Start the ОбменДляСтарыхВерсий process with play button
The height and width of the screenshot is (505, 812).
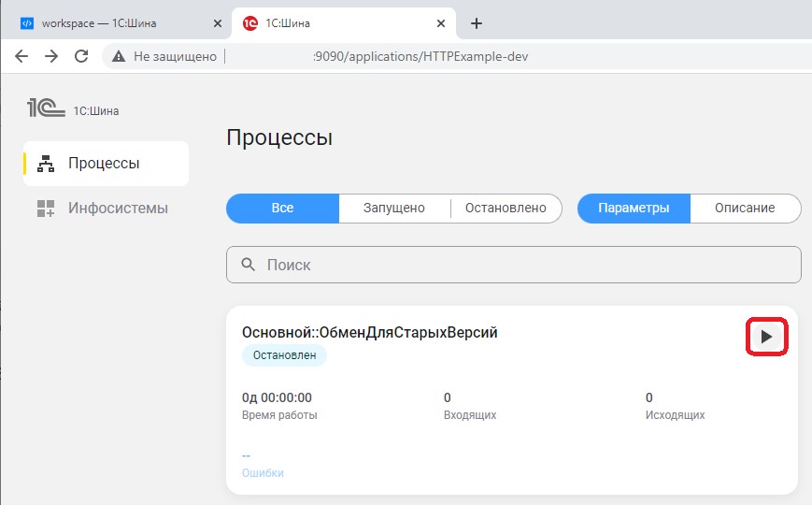[766, 337]
